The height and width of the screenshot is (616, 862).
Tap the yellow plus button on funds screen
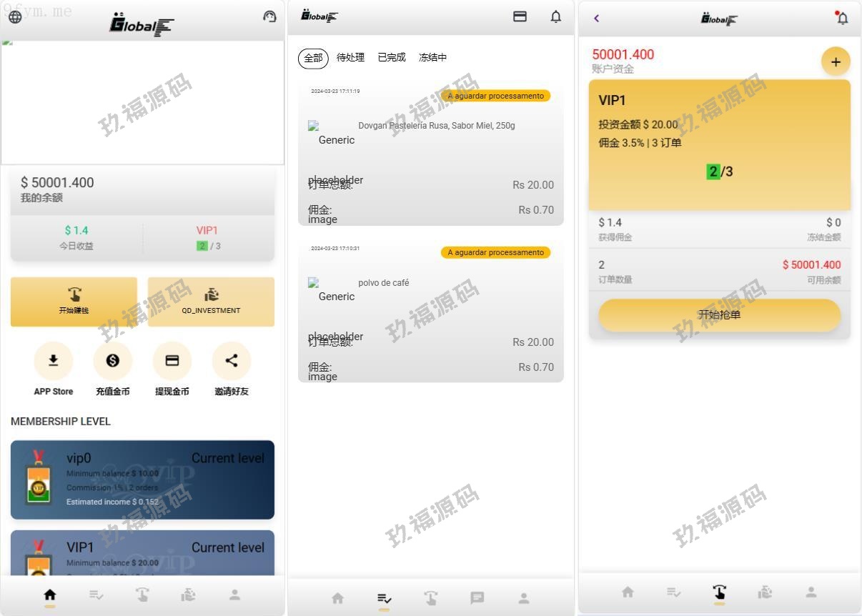[836, 61]
